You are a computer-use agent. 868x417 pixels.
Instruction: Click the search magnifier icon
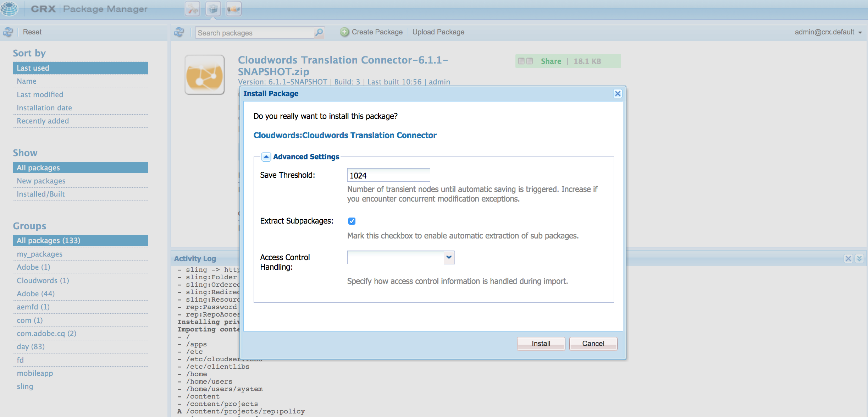pos(319,33)
